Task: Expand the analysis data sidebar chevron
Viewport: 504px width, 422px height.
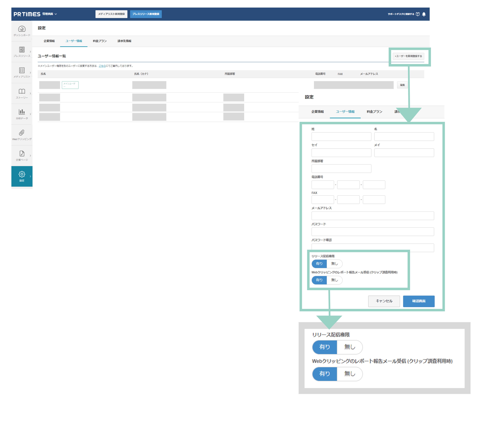Action: click(x=30, y=114)
